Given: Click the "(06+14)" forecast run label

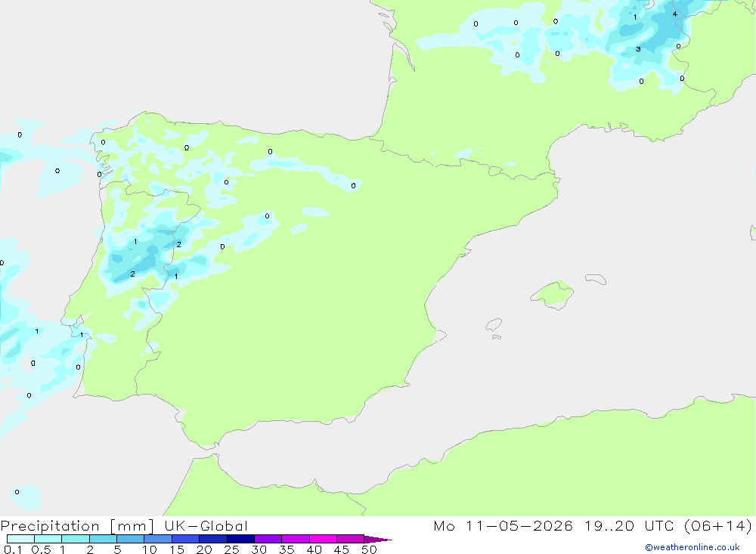Looking at the screenshot, I should coord(718,525).
